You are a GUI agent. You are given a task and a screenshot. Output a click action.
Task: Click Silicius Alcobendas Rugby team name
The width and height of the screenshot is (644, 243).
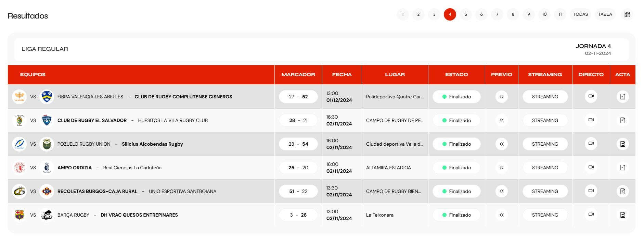click(x=152, y=144)
